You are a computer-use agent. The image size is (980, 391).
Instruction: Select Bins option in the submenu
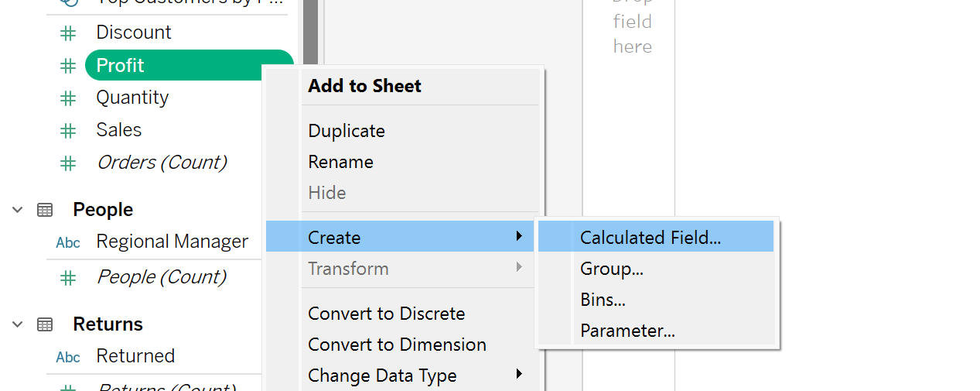click(603, 300)
